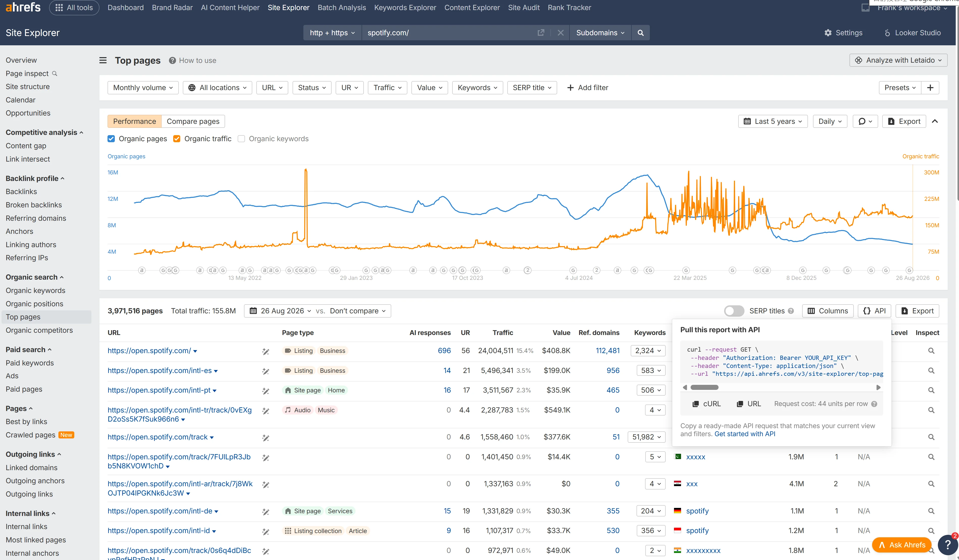This screenshot has height=560, width=959.
Task: Click Add filter
Action: (588, 88)
